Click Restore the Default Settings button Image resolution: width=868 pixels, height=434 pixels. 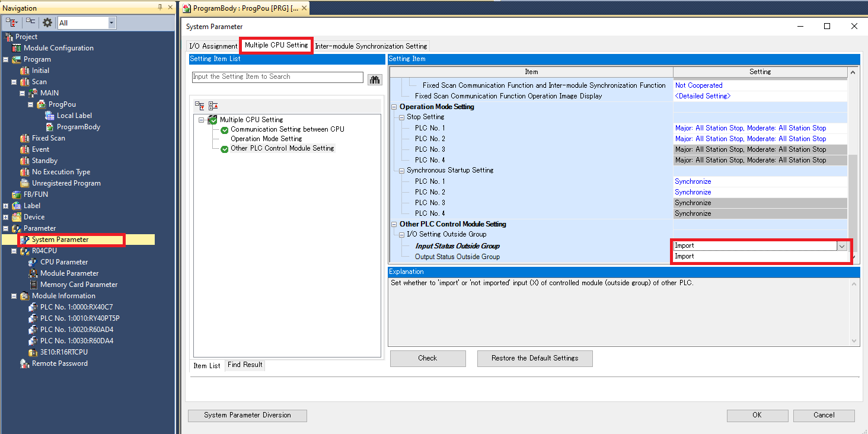click(x=534, y=358)
